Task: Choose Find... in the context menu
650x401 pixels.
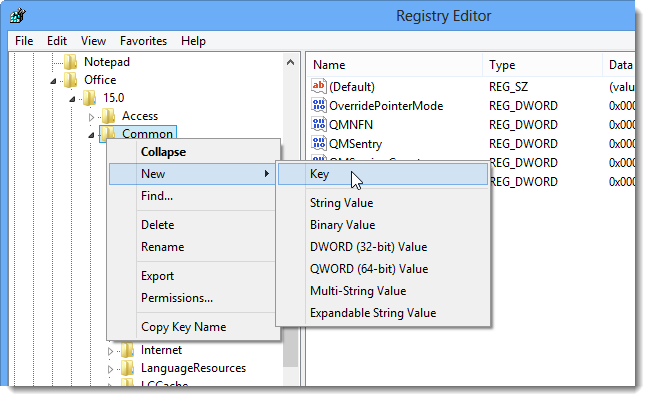Action: point(194,196)
